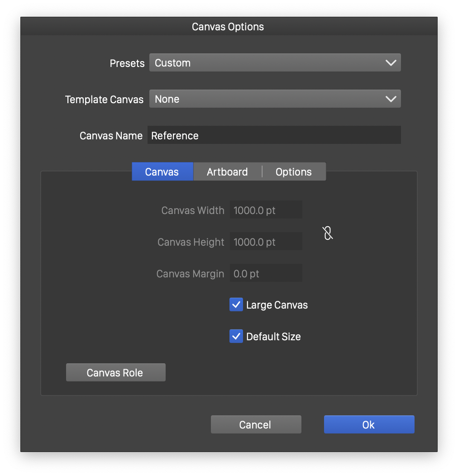Confirm with the Ok button

pyautogui.click(x=369, y=425)
